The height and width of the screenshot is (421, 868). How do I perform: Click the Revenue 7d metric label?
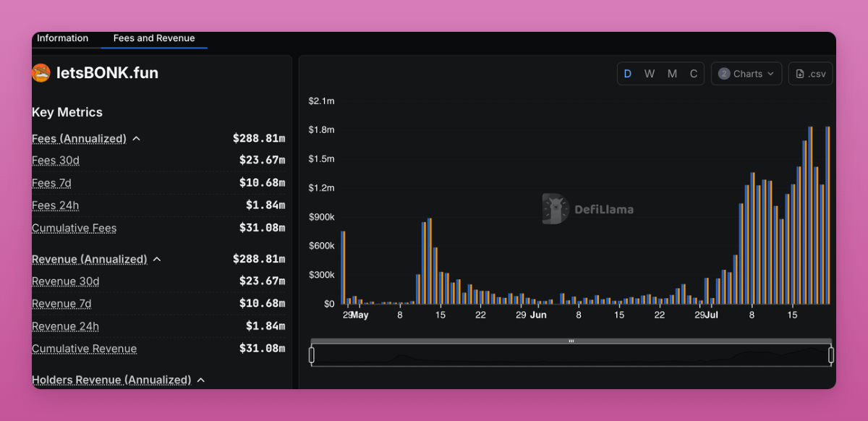click(x=61, y=304)
